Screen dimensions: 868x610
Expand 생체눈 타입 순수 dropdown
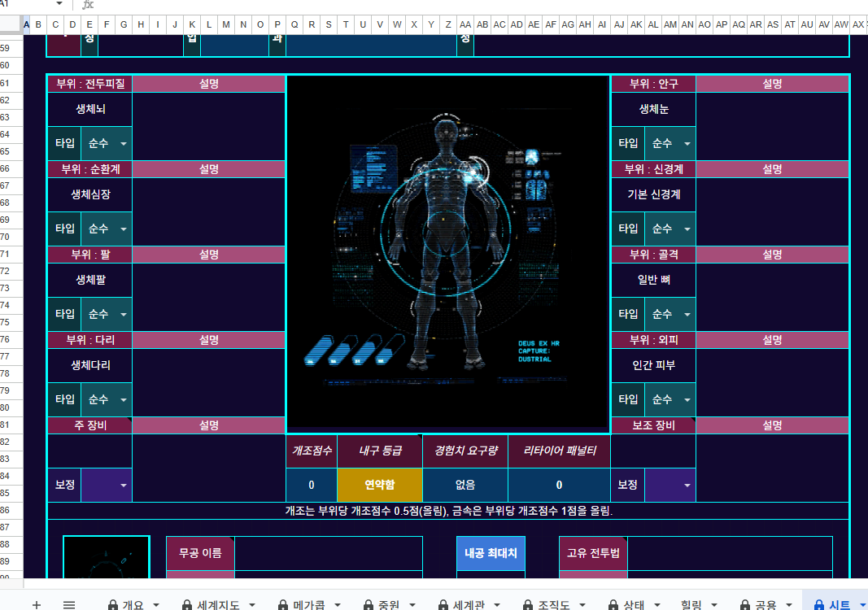tap(687, 144)
